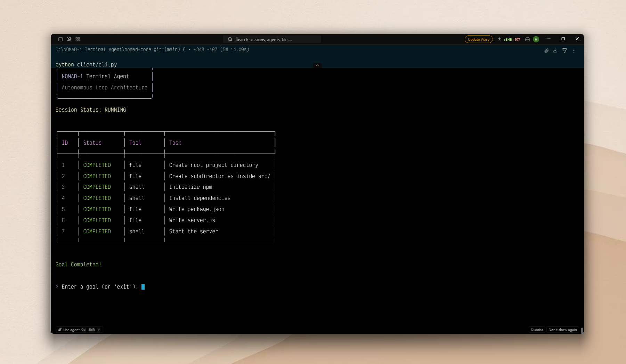The height and width of the screenshot is (364, 626).
Task: Open the tools icon beside the sidebar toggle
Action: point(69,39)
